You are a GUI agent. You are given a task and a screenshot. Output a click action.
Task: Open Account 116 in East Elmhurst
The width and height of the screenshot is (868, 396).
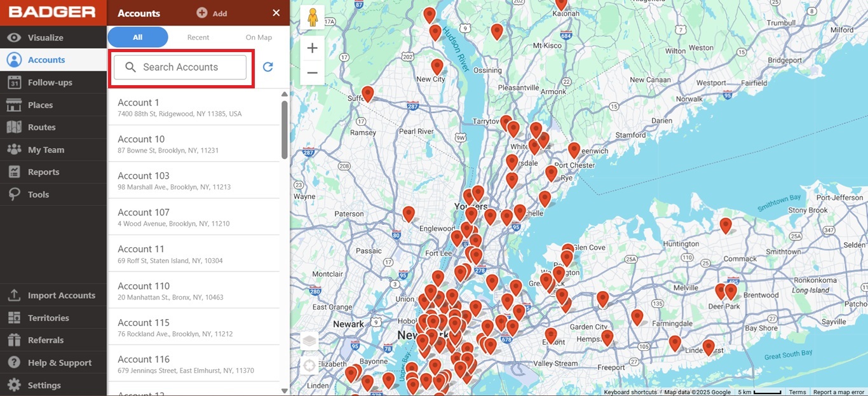194,364
